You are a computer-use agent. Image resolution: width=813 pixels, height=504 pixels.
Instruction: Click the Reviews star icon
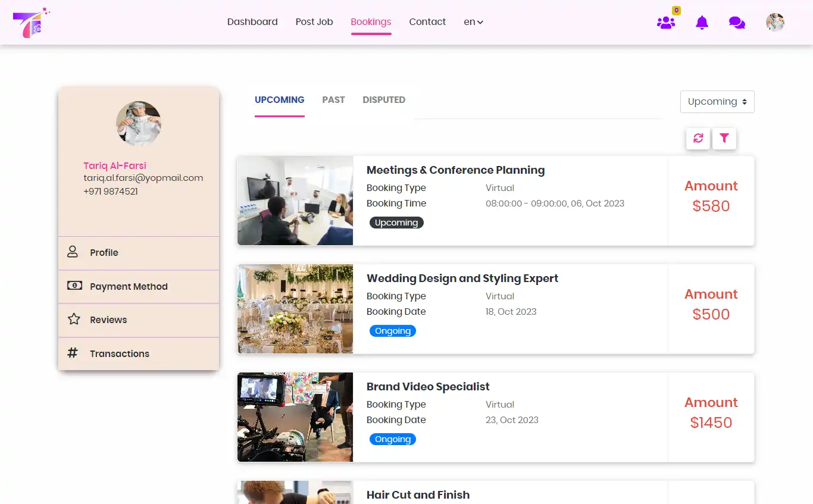point(73,319)
